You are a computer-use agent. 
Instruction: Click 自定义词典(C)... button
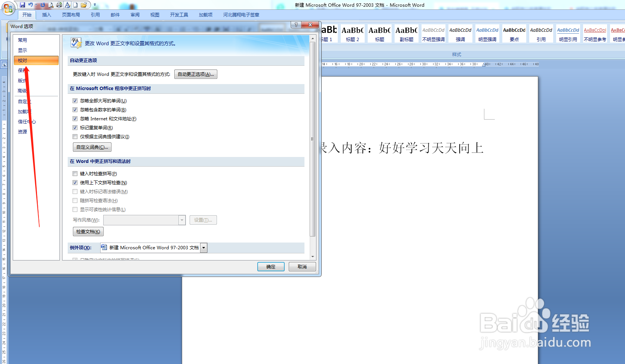[92, 147]
